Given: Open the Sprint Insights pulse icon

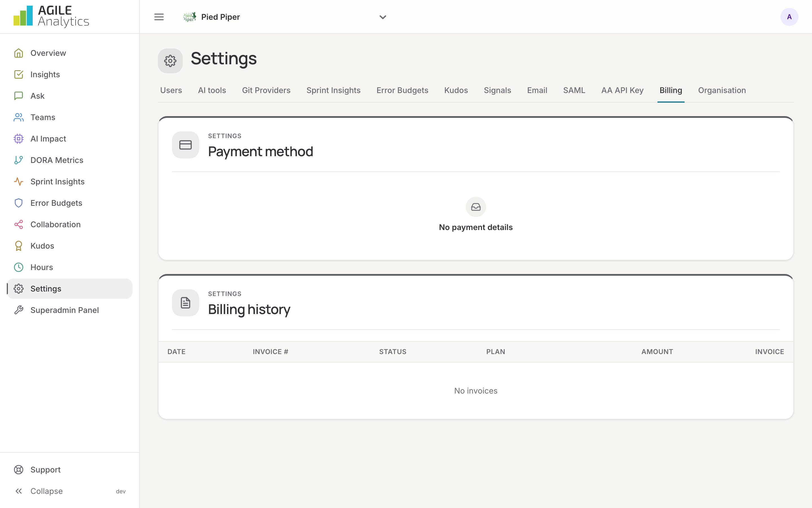Looking at the screenshot, I should tap(19, 182).
